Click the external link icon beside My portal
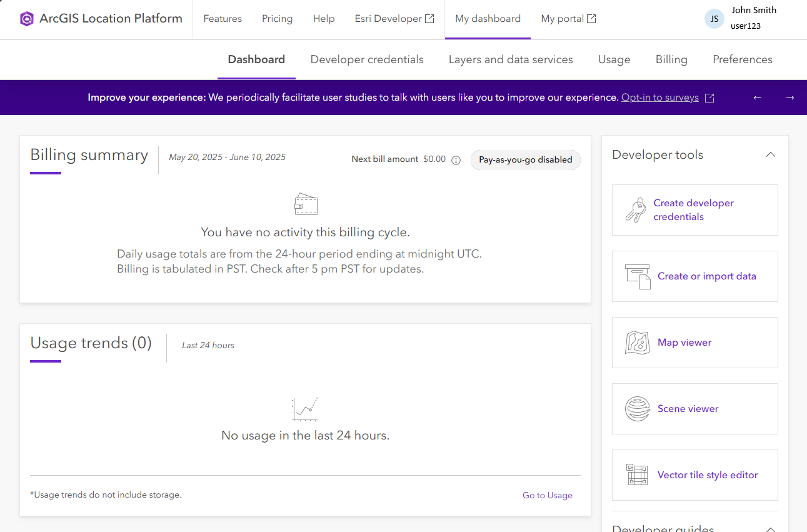The width and height of the screenshot is (807, 532). coord(591,19)
